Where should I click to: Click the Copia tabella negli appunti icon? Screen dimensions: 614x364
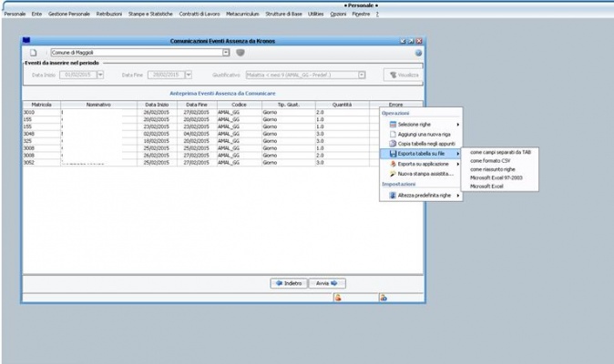[393, 144]
